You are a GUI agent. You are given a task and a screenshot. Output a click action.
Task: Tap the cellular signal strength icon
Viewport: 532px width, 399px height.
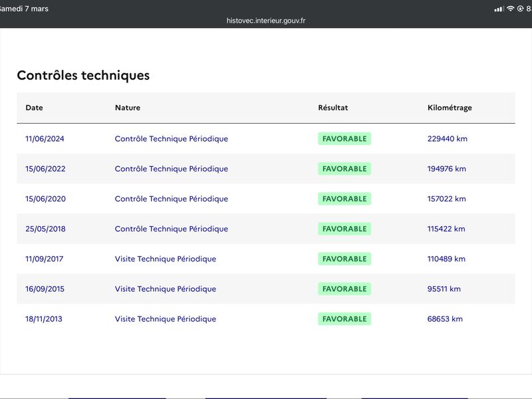pos(499,9)
